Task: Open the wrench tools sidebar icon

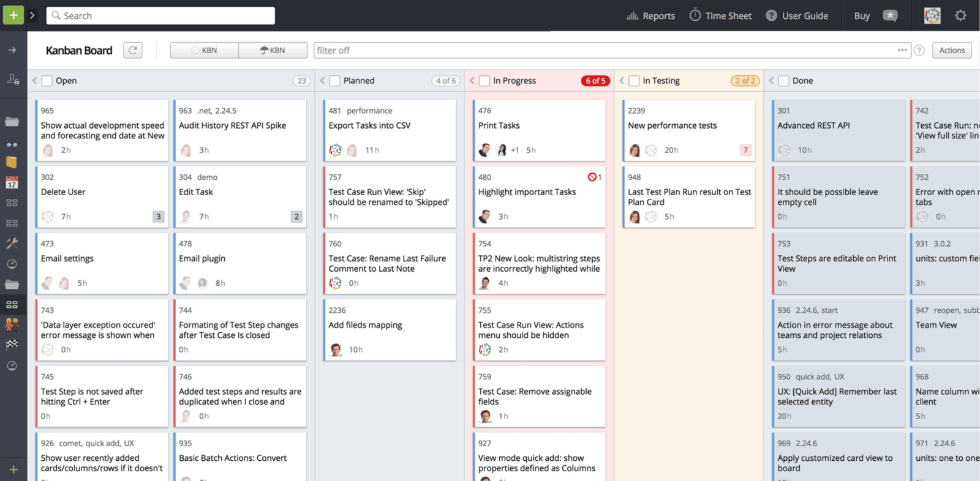Action: pos(12,244)
